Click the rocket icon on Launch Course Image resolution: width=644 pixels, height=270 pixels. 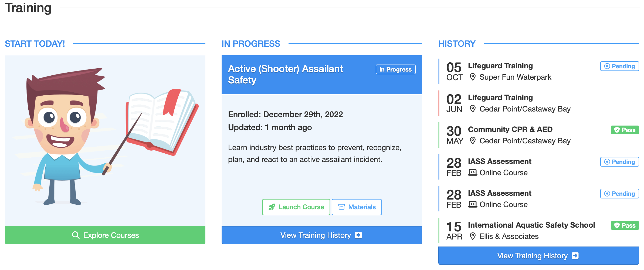(272, 207)
